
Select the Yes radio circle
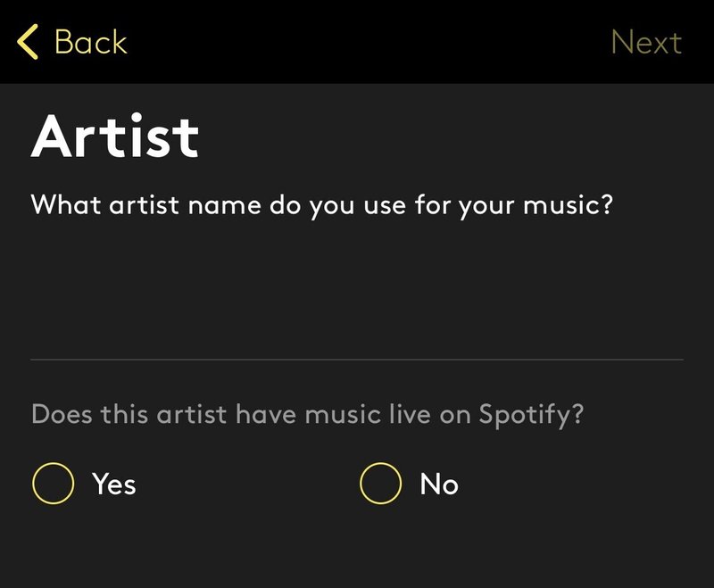tap(53, 484)
